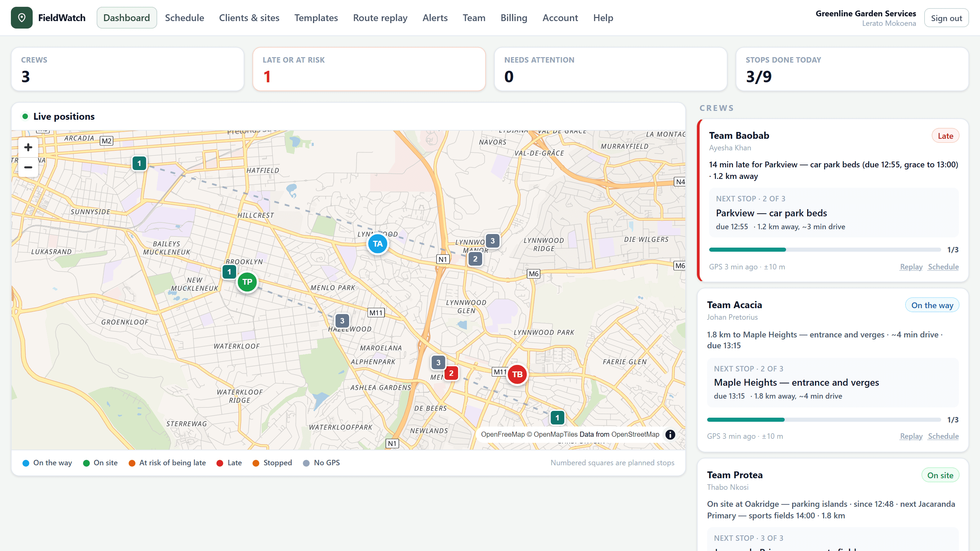Click the On site status badge

[940, 475]
